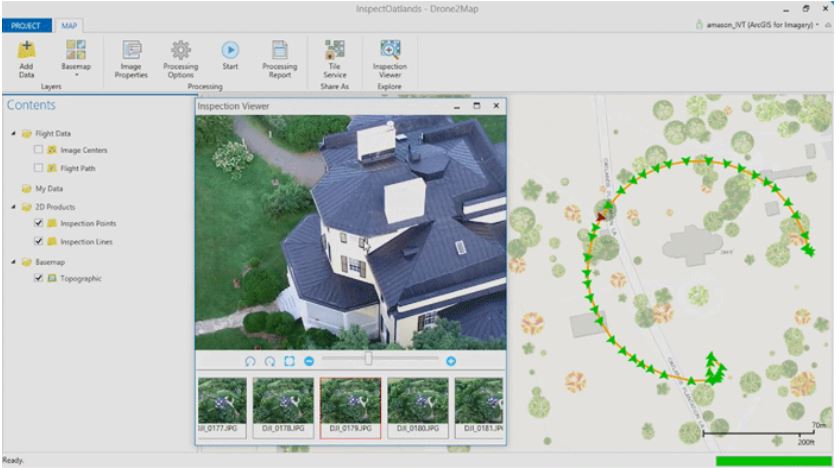Click the Basemap folder icon in Contents
The height and width of the screenshot is (468, 836).
(27, 262)
